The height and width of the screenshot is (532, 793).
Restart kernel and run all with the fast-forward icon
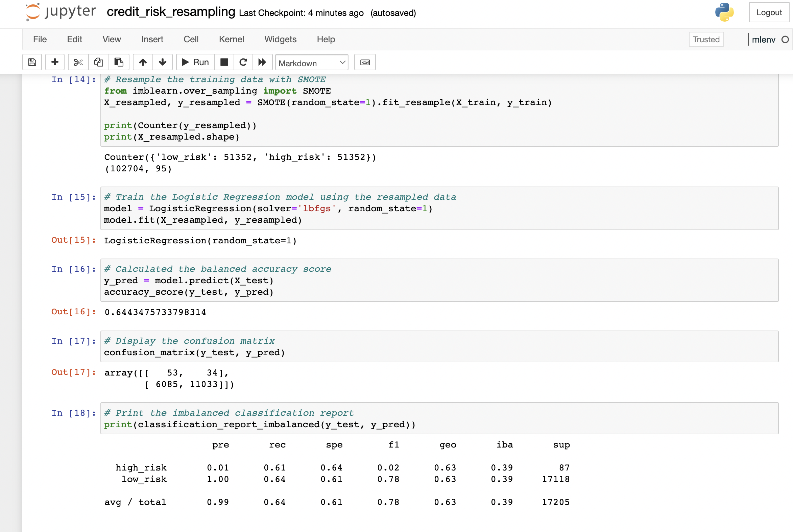262,62
